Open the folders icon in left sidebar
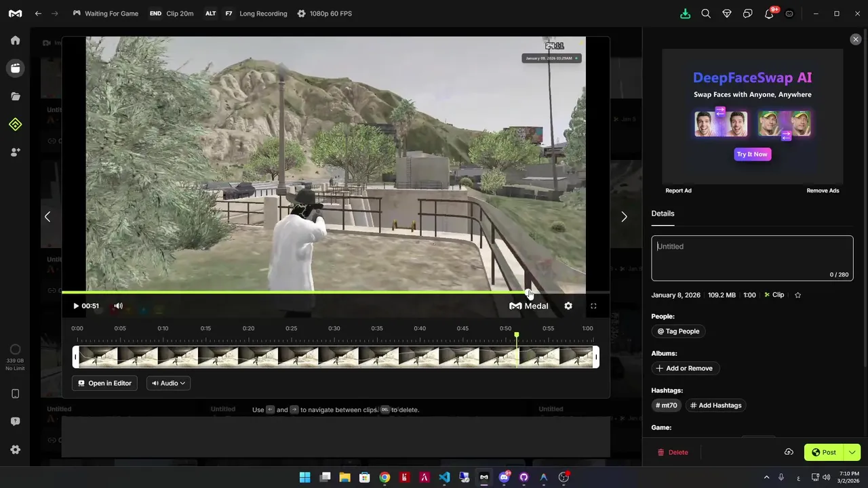Image resolution: width=868 pixels, height=488 pixels. 15,96
